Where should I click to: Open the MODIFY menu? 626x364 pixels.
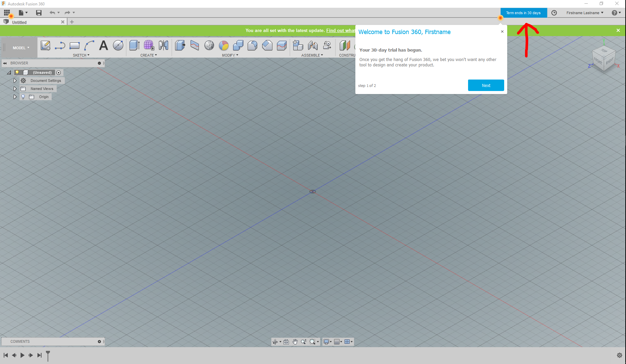pyautogui.click(x=230, y=55)
